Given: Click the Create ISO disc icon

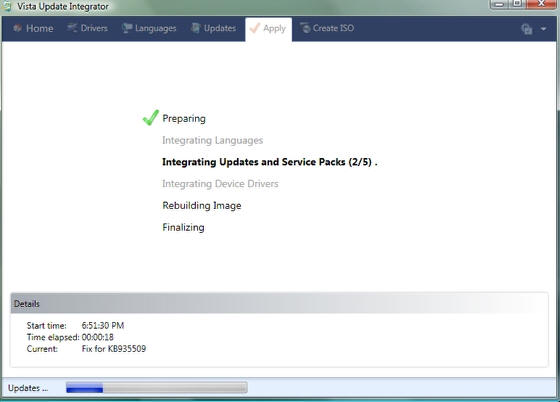Looking at the screenshot, I should tap(305, 28).
